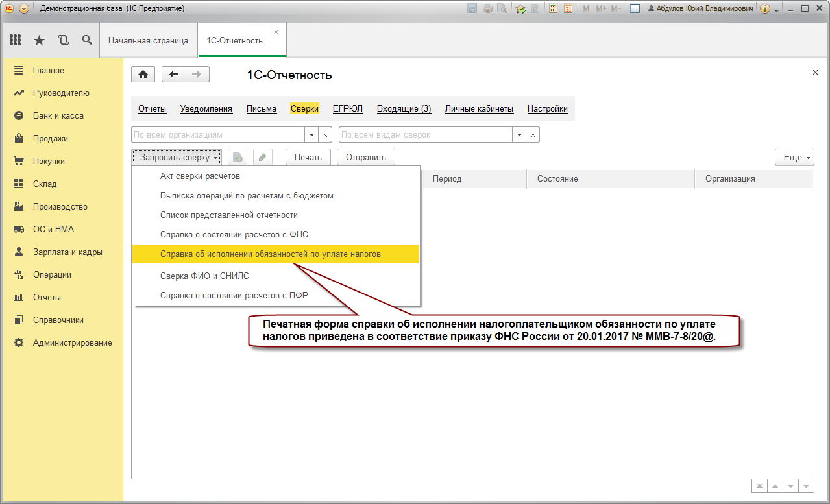
Task: Expand the reconciliation types filter dropdown
Action: (x=519, y=135)
